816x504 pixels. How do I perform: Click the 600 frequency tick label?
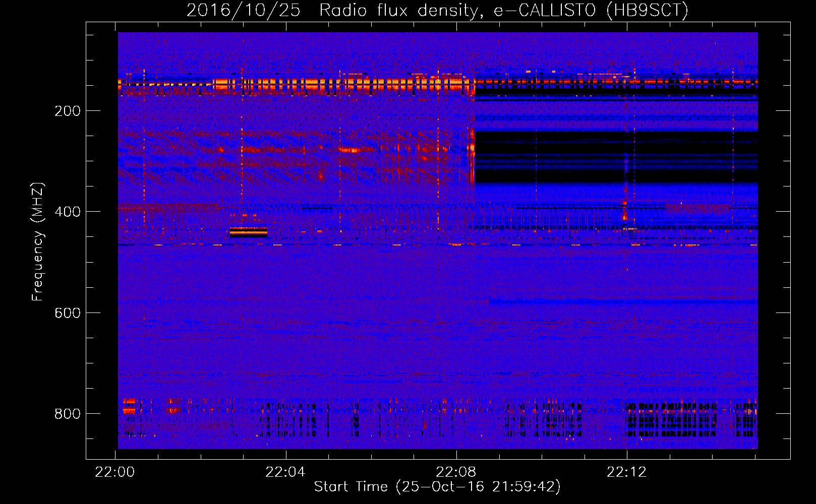(68, 313)
